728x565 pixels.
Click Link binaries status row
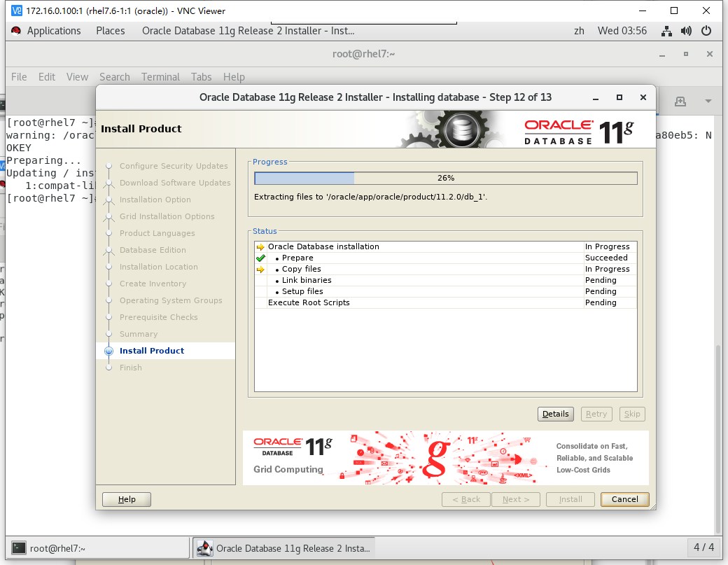click(x=446, y=281)
